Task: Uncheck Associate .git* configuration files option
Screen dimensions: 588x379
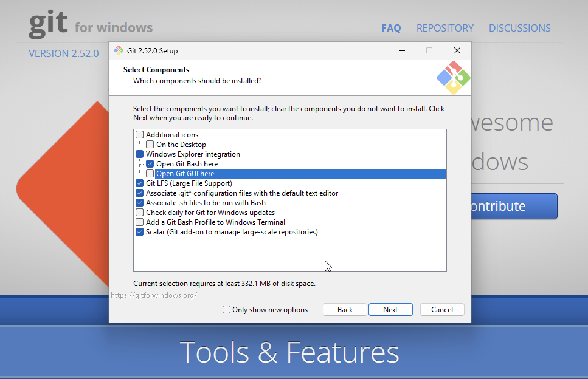Action: pyautogui.click(x=140, y=193)
